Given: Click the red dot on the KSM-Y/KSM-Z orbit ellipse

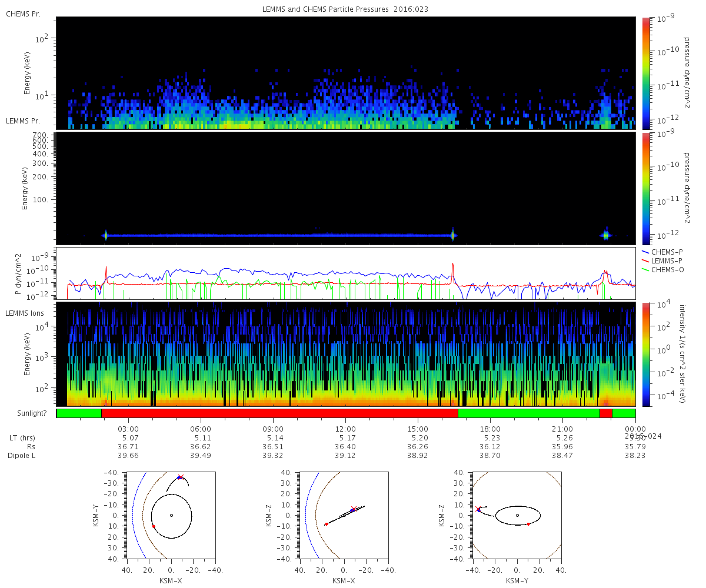Looking at the screenshot, I should (528, 524).
